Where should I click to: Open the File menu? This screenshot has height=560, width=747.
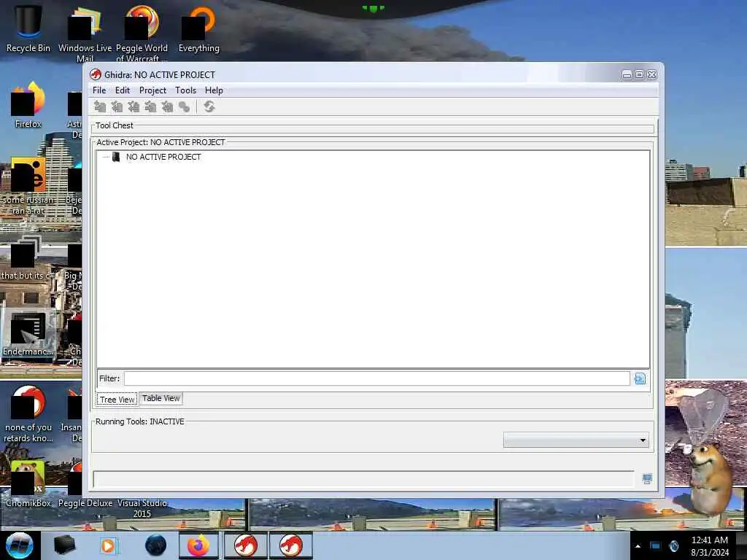(x=99, y=90)
